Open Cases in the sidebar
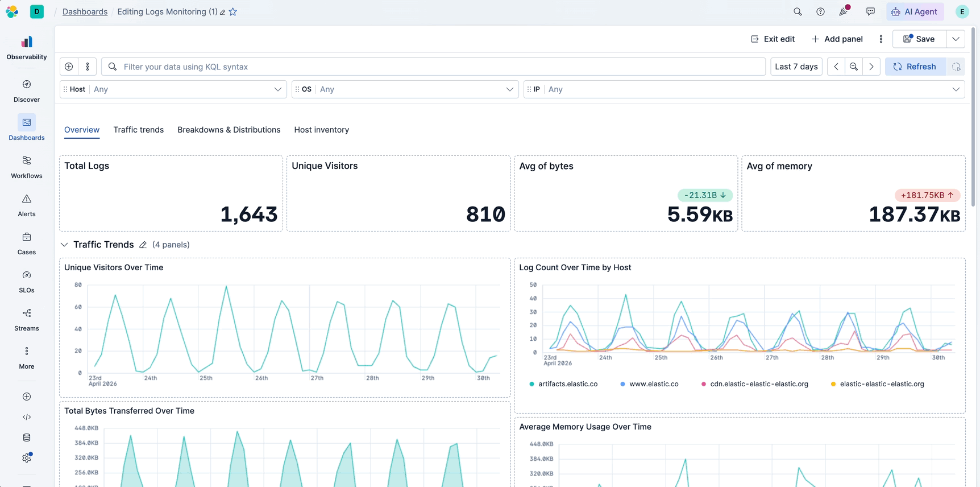This screenshot has width=980, height=487. [27, 243]
